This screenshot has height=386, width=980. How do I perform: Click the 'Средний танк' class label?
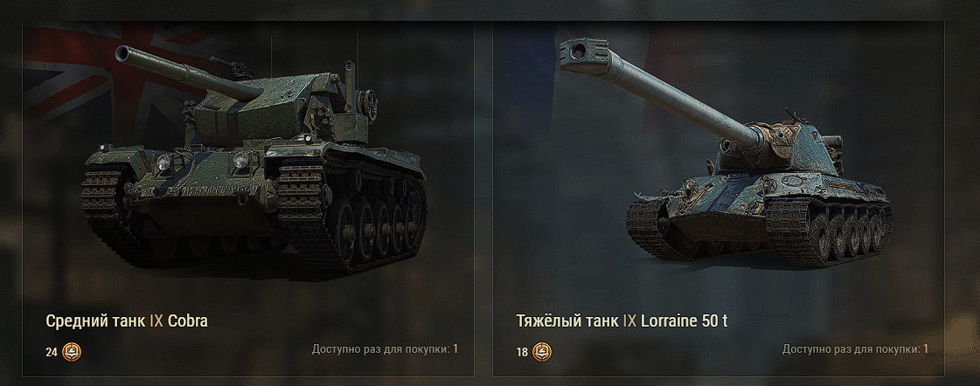tap(95, 321)
